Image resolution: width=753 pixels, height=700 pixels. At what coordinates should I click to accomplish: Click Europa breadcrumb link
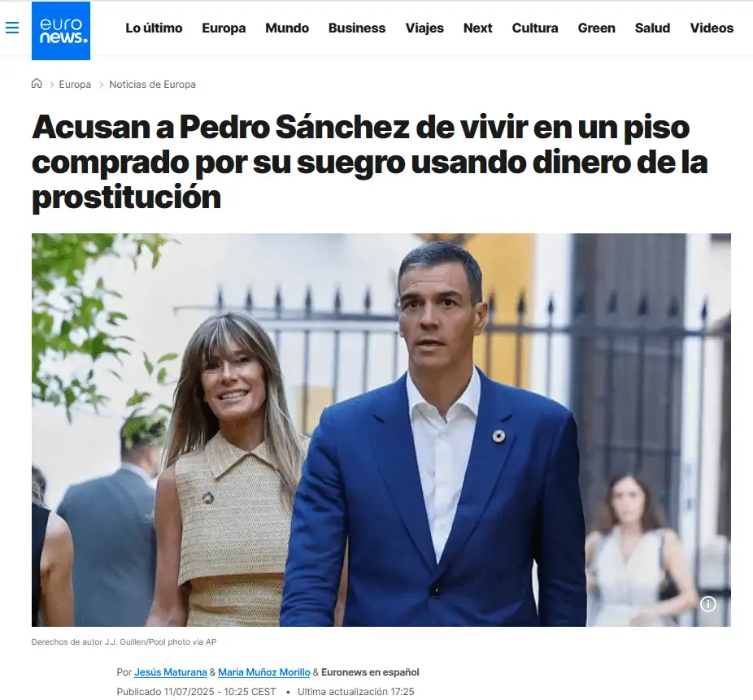tap(75, 84)
